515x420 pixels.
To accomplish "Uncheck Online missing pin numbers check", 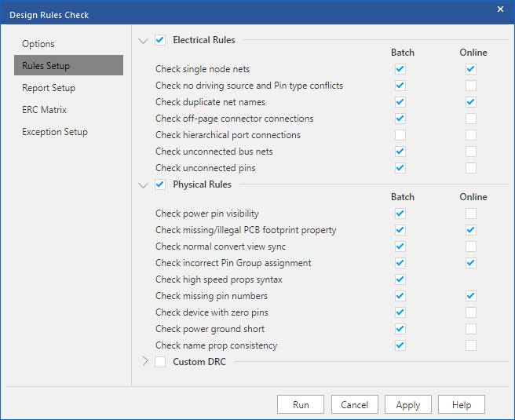I will (471, 296).
